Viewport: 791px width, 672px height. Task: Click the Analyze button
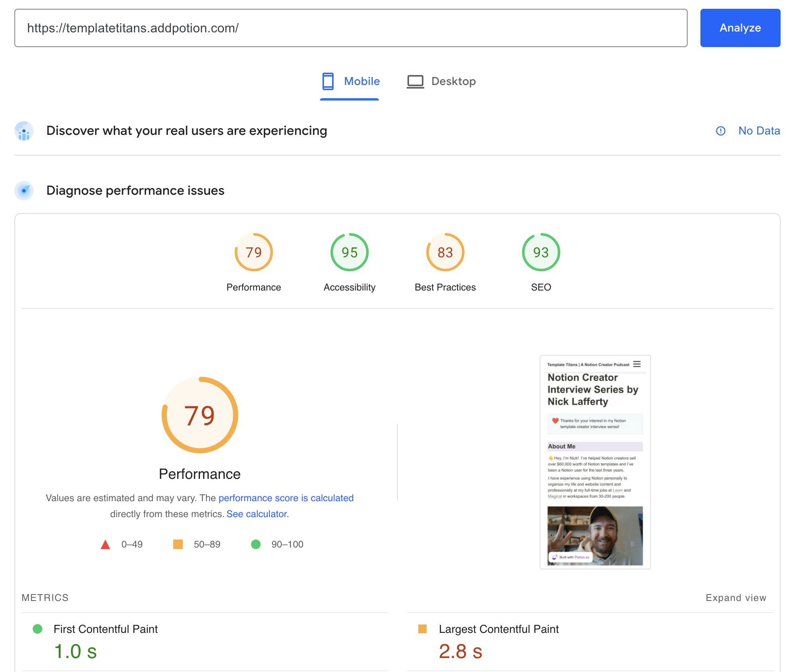click(740, 28)
